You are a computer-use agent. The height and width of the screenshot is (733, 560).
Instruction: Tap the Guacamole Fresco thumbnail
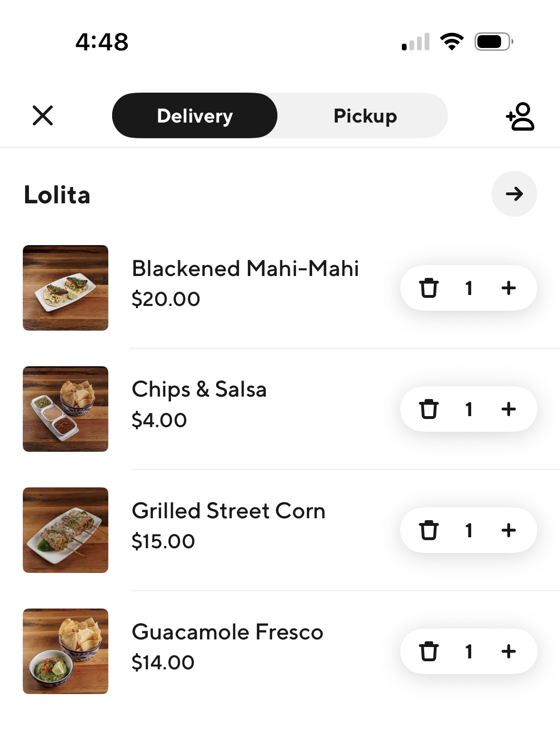click(66, 651)
